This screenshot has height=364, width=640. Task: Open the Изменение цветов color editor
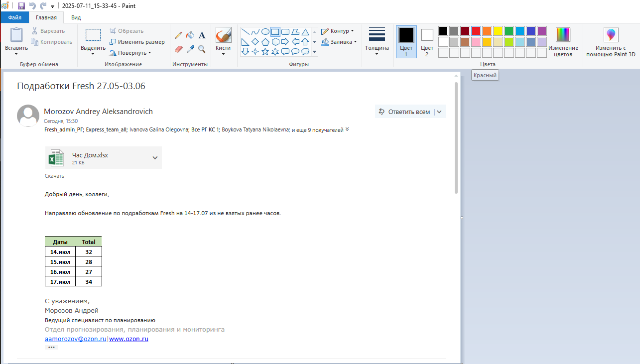pyautogui.click(x=563, y=42)
